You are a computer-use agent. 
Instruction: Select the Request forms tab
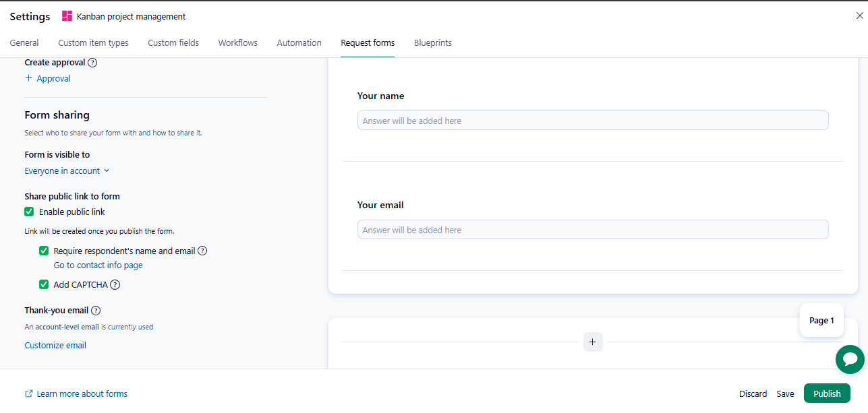tap(368, 42)
